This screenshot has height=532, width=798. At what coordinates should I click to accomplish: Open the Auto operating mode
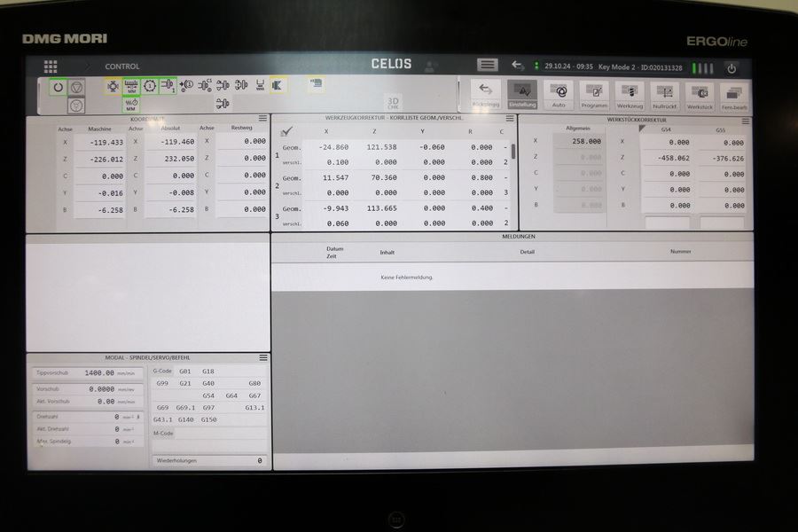pyautogui.click(x=559, y=94)
